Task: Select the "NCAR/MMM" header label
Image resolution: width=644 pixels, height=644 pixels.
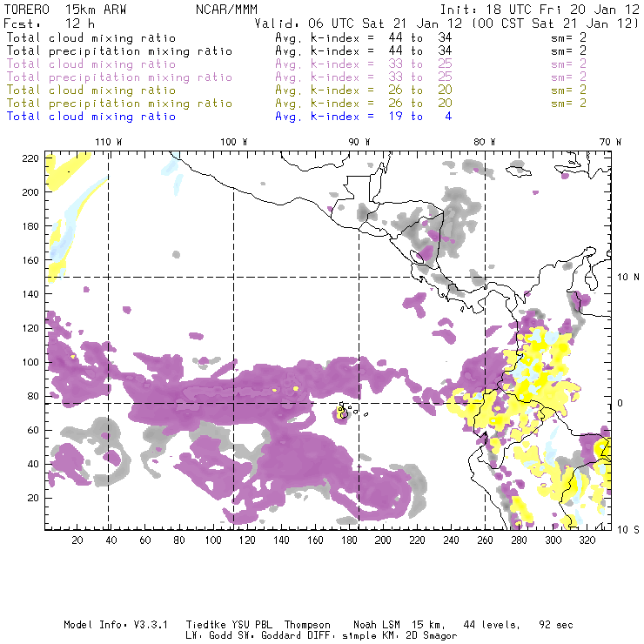Action: click(226, 10)
